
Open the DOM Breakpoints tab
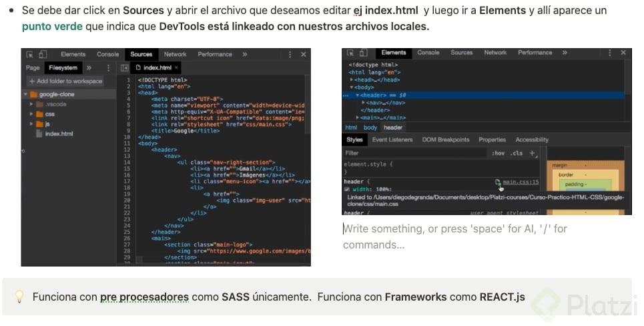(446, 140)
